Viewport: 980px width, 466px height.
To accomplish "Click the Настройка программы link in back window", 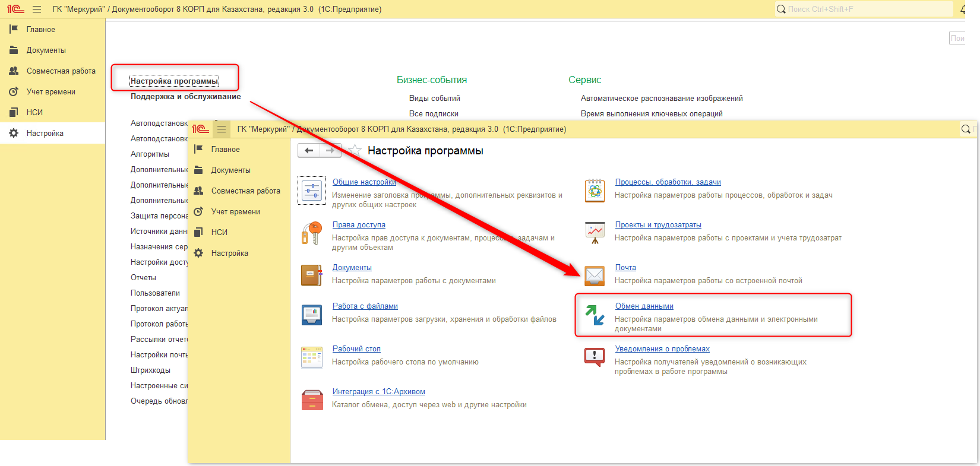I will click(174, 81).
